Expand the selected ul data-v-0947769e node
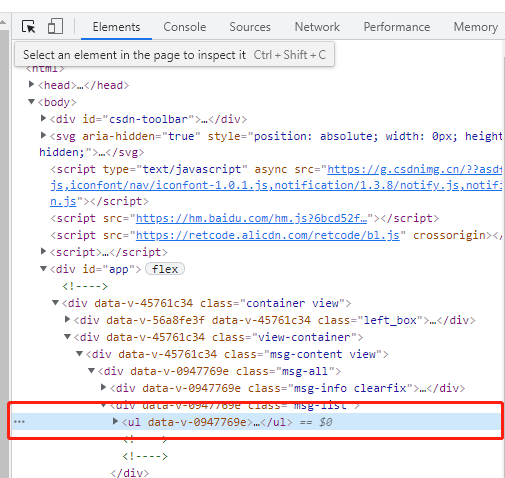Viewport: 505px width, 478px height. [x=115, y=421]
